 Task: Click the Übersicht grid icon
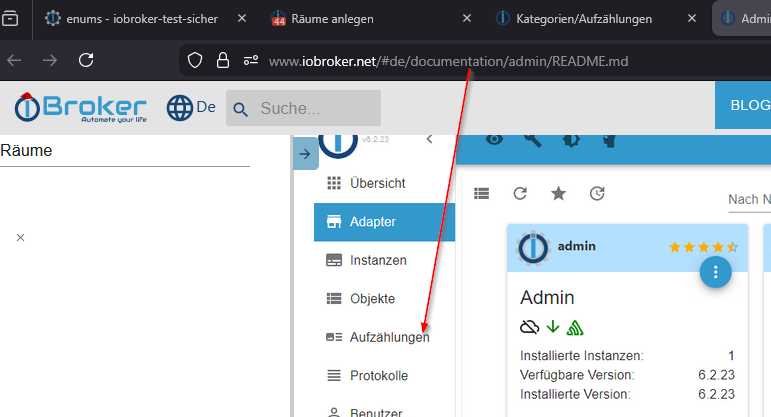coord(334,183)
